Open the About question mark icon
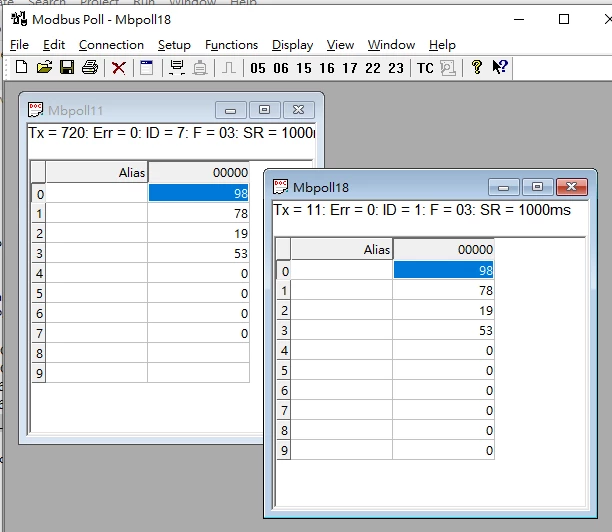 click(477, 67)
